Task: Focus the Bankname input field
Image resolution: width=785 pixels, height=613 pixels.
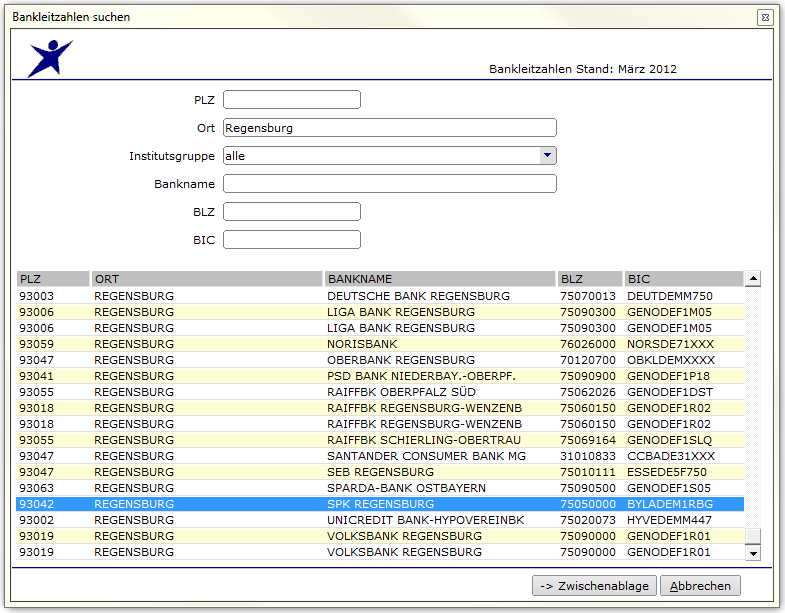Action: click(x=389, y=184)
